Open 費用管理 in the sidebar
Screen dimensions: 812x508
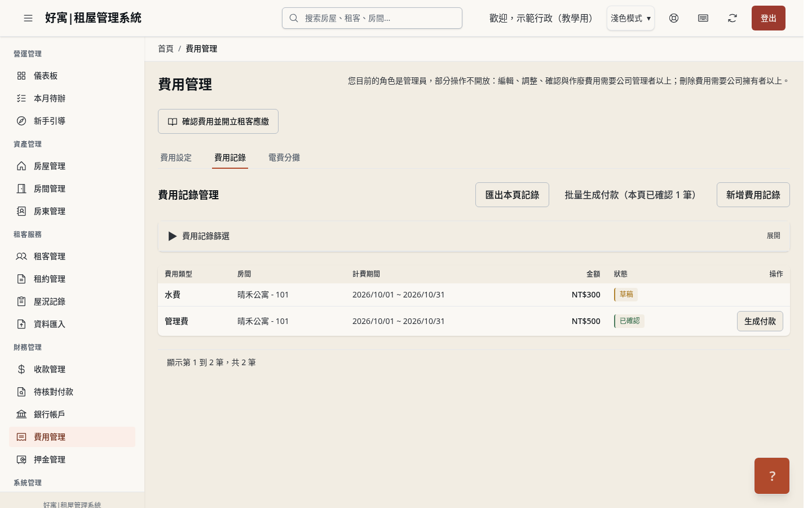72,437
